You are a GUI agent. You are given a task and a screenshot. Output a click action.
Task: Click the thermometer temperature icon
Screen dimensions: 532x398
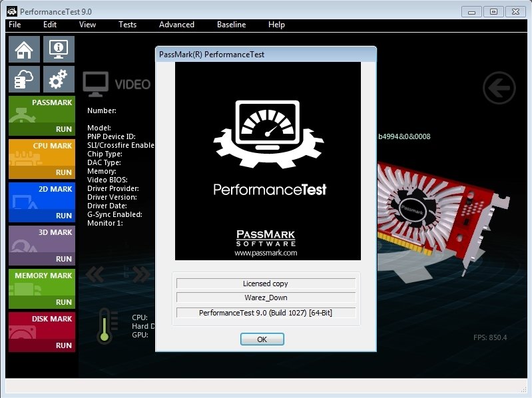[105, 325]
